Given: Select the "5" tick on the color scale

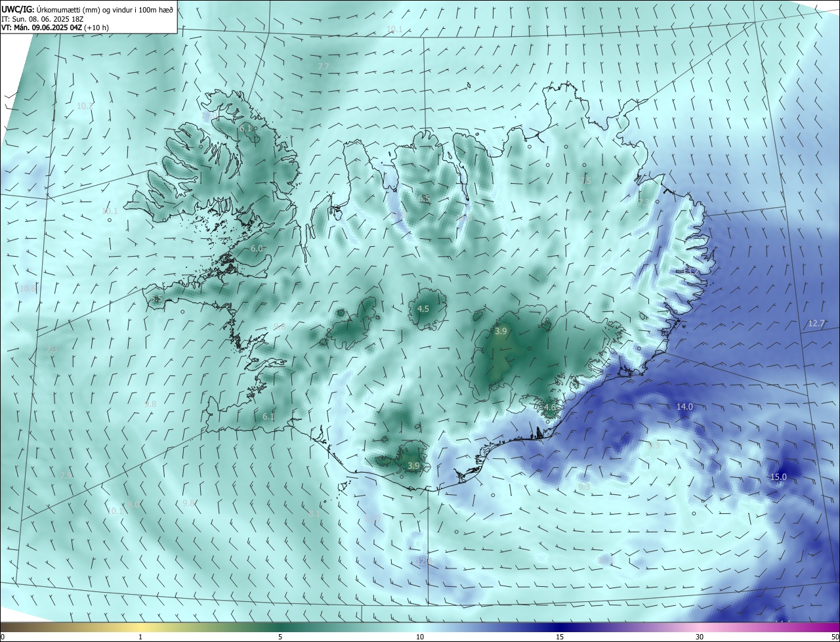Looking at the screenshot, I should tap(280, 637).
